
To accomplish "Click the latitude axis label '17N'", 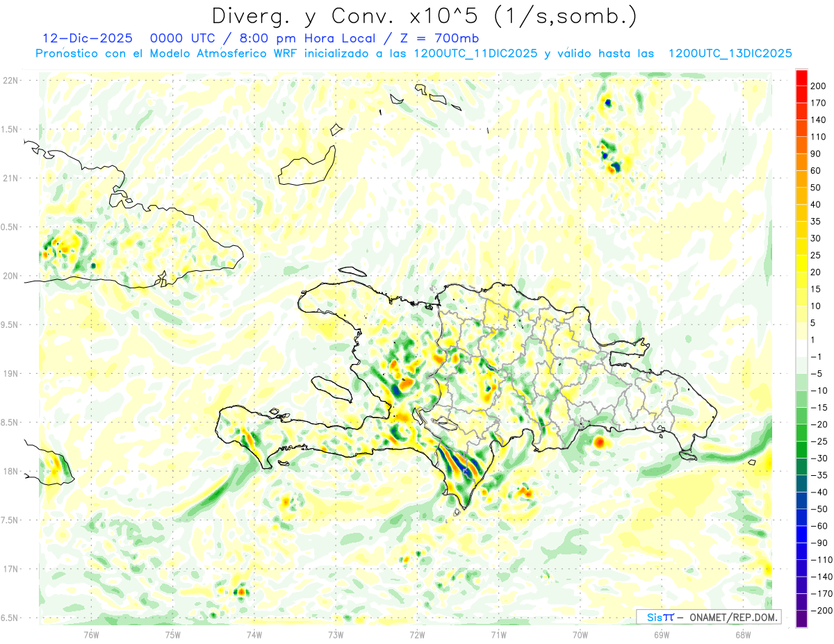I will click(x=11, y=569).
